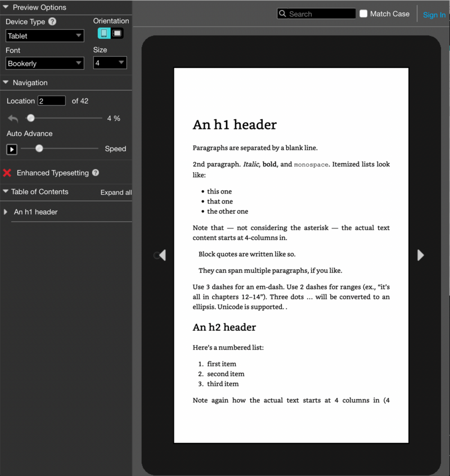450x476 pixels.
Task: Click 'second item' in the numbered list
Action: click(x=226, y=374)
